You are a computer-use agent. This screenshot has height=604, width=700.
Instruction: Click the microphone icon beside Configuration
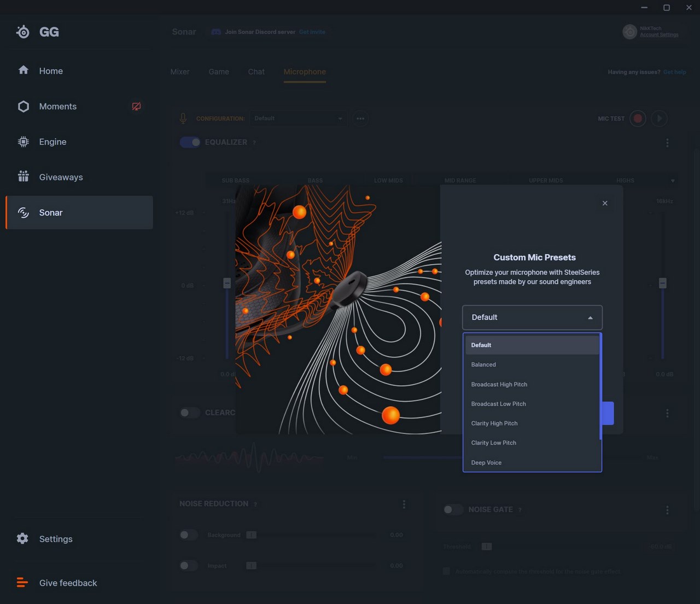tap(183, 118)
